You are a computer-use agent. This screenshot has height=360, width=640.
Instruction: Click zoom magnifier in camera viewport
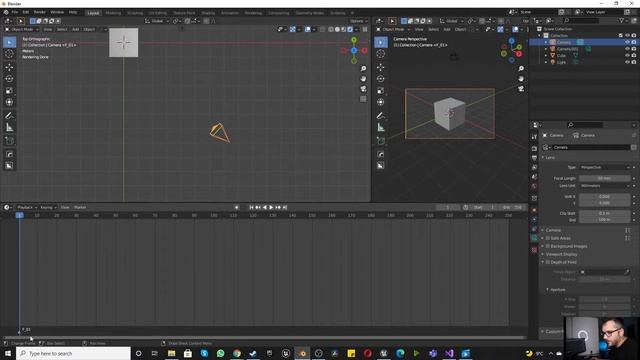pyautogui.click(x=521, y=69)
